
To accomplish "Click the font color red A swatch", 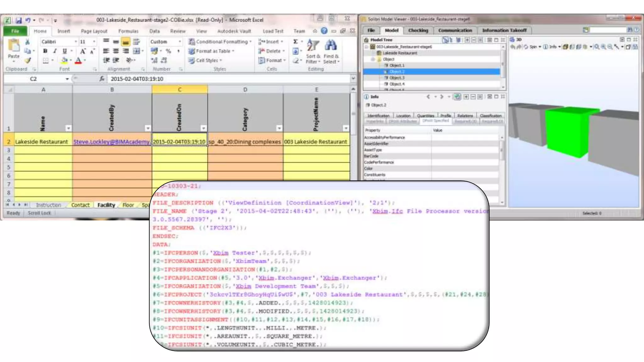I will pos(78,60).
